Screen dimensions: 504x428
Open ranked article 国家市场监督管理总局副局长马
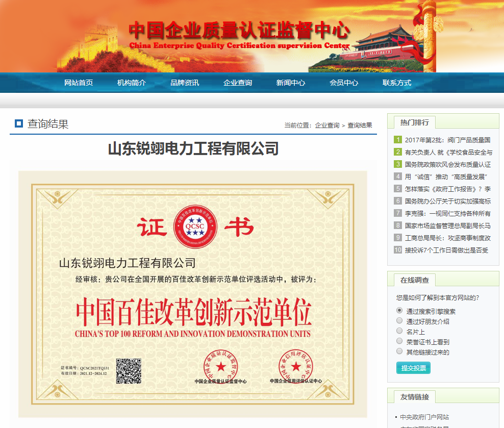click(448, 225)
